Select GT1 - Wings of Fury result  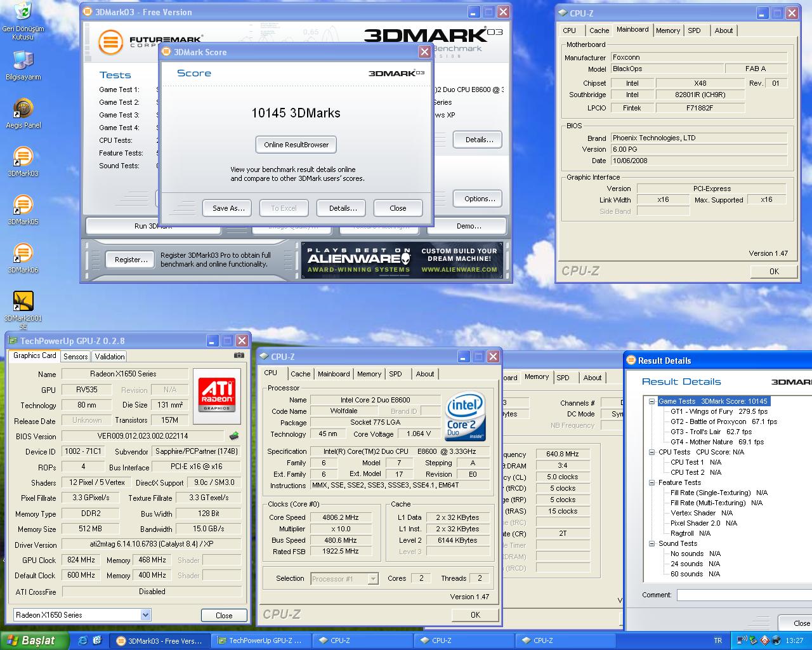click(x=719, y=411)
